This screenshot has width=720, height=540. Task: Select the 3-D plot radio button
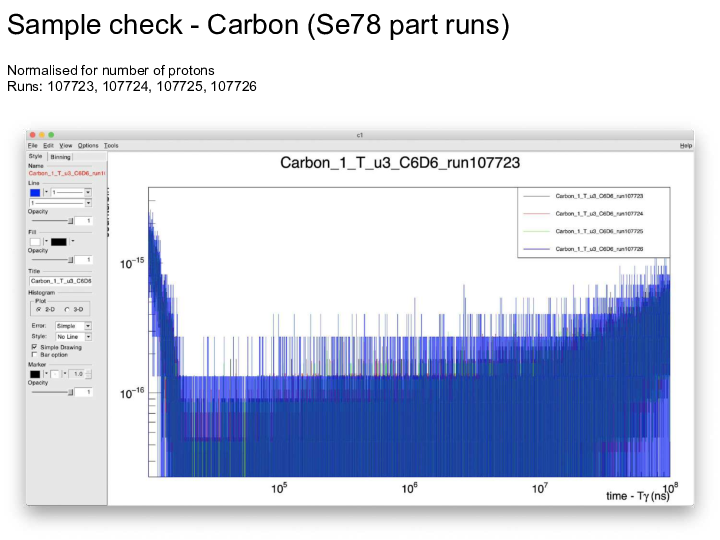pos(67,309)
